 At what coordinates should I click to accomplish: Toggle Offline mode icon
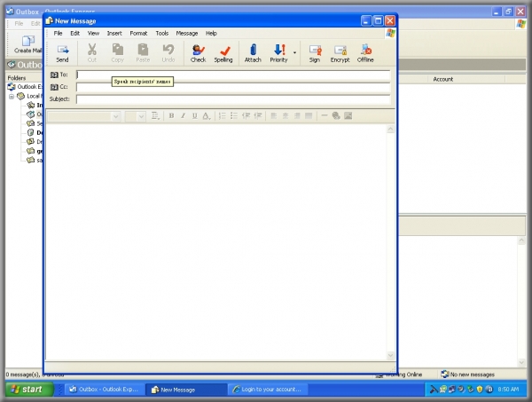(365, 53)
